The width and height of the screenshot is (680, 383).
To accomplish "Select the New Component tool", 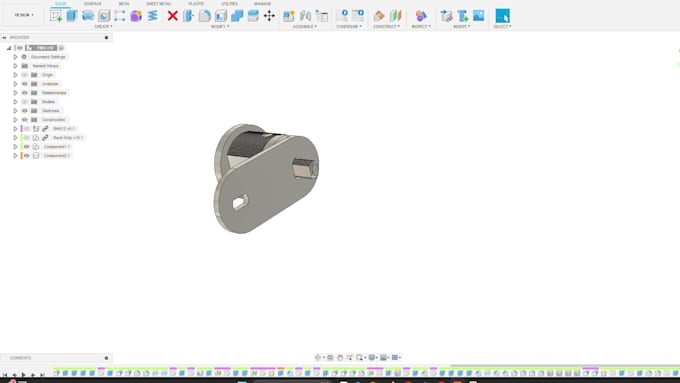I will coord(289,16).
